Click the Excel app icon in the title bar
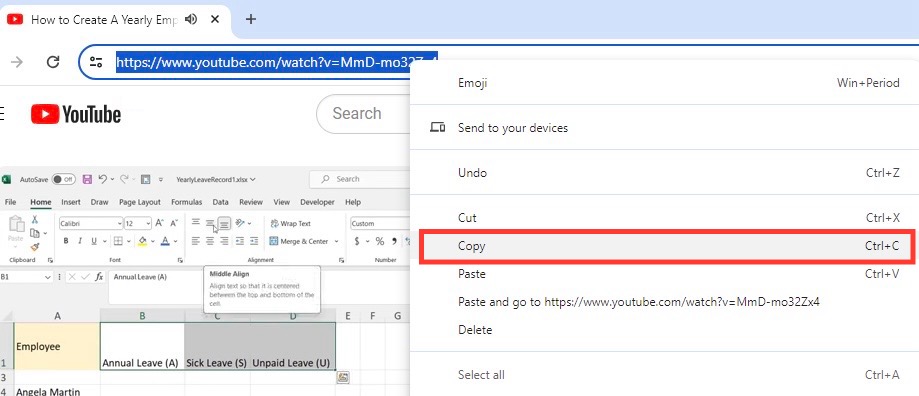 (x=6, y=179)
